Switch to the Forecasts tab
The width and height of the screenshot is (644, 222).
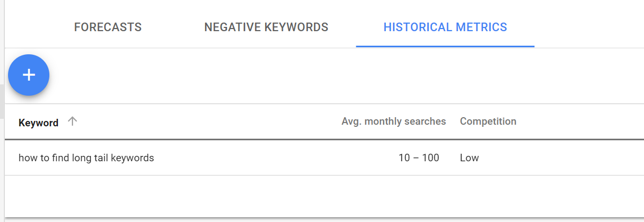pyautogui.click(x=108, y=27)
